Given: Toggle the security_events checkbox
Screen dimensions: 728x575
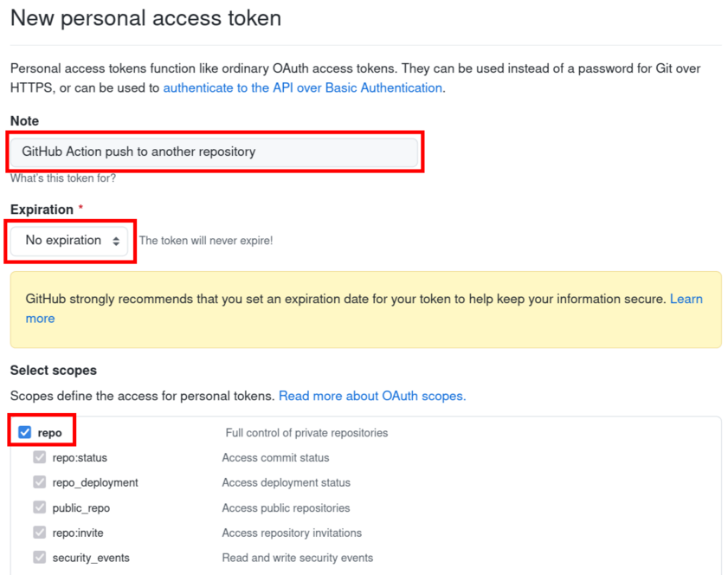Looking at the screenshot, I should (x=40, y=558).
